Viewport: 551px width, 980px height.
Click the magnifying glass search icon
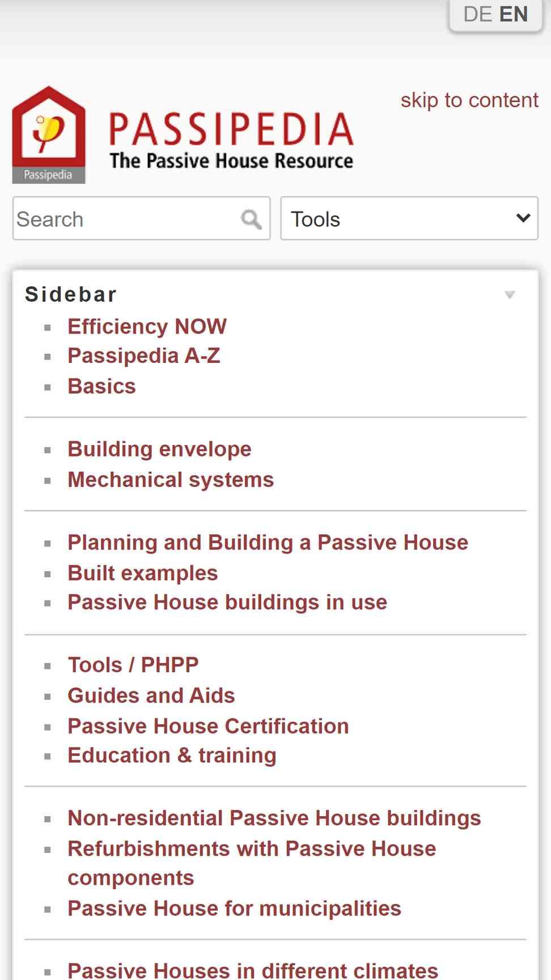tap(251, 219)
